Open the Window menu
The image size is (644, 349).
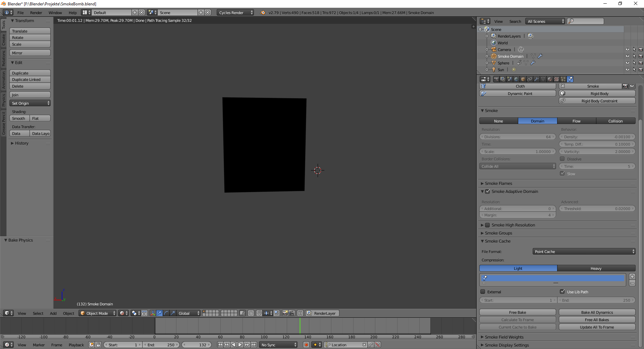click(55, 12)
